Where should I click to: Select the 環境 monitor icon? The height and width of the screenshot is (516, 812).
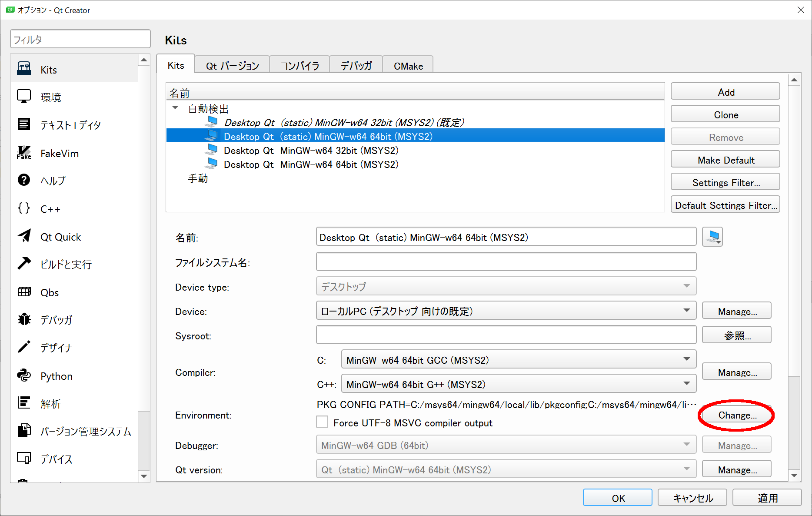point(24,97)
